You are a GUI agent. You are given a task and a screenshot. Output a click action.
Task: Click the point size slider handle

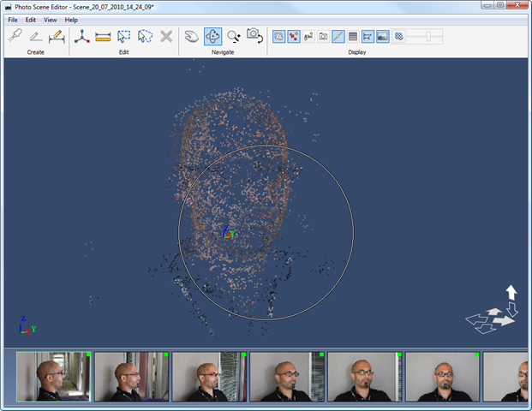pyautogui.click(x=427, y=37)
